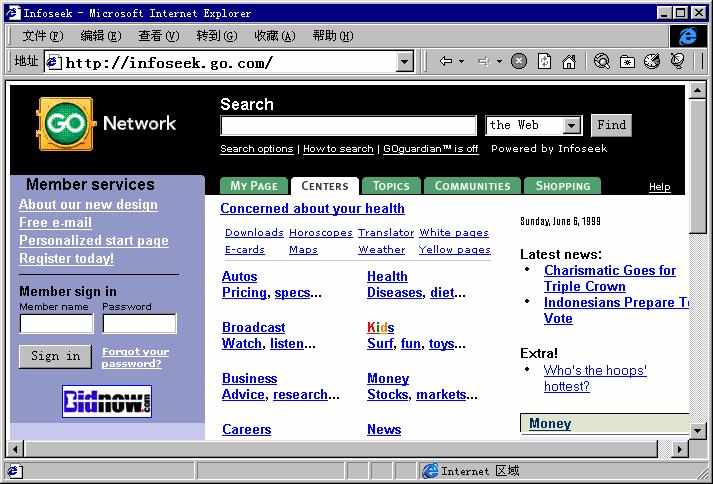
Task: Click Forgot your password? link
Action: point(135,358)
